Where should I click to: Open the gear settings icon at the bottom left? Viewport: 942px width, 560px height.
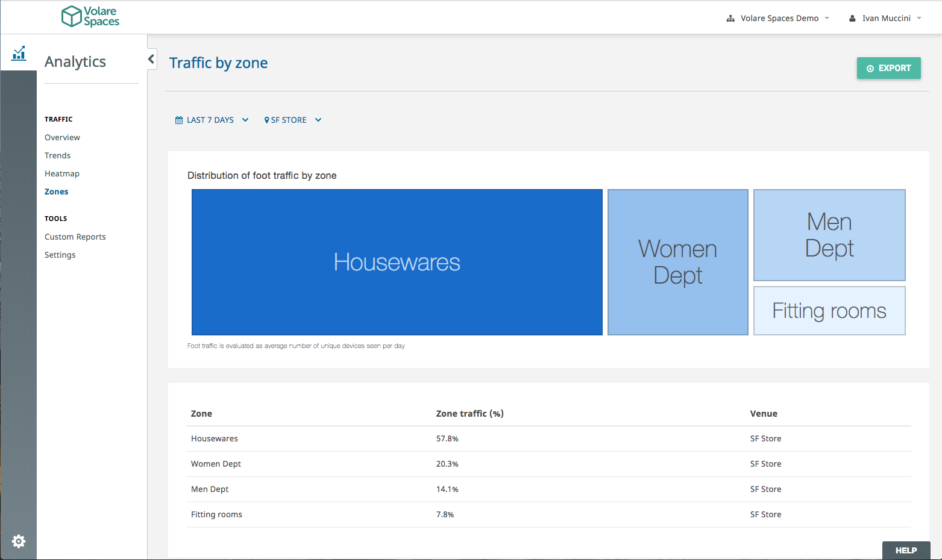click(19, 541)
